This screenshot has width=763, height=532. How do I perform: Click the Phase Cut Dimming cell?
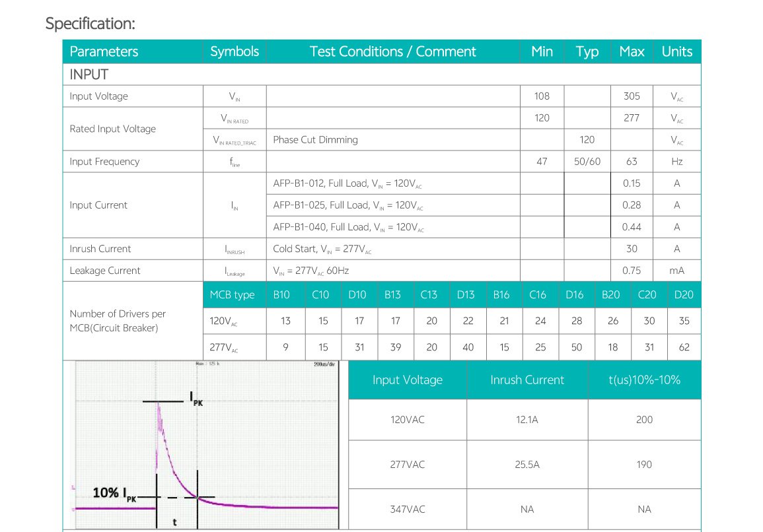(315, 140)
